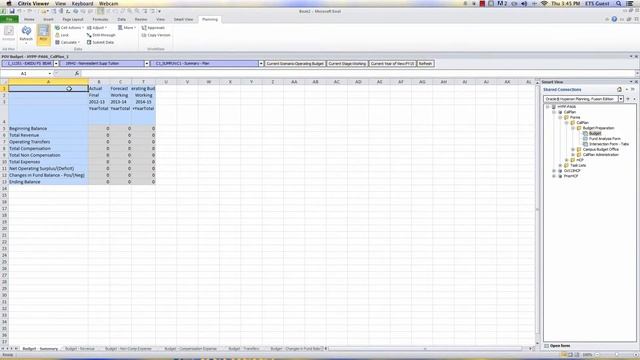Open the Adjust dropdown in the ribbon
The width and height of the screenshot is (640, 360).
pos(97,28)
